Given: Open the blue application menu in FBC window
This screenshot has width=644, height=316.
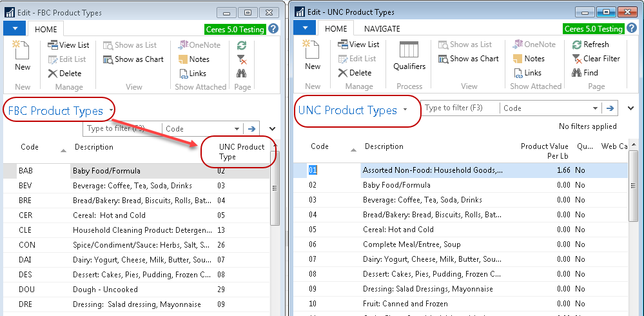Looking at the screenshot, I should pyautogui.click(x=14, y=28).
